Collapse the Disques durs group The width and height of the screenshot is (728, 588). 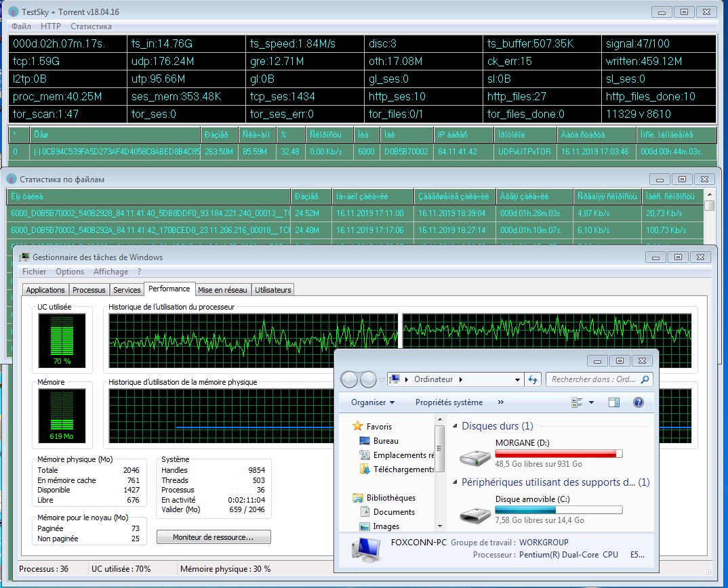(455, 426)
